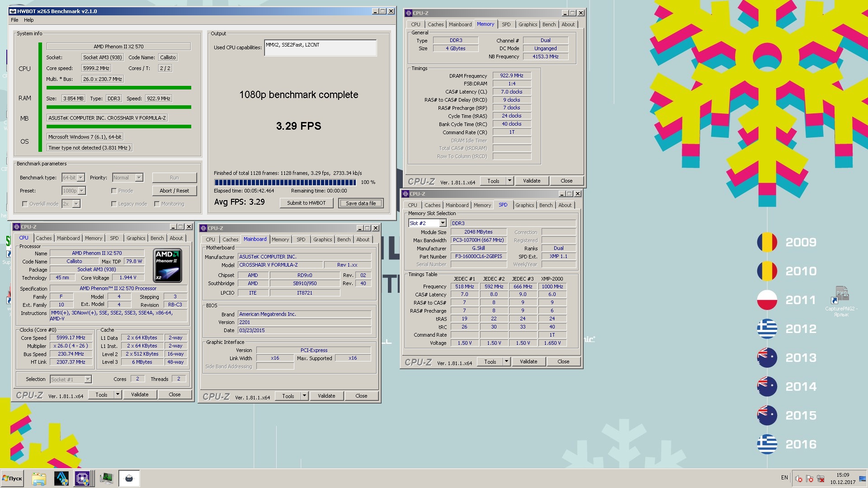
Task: Click the HWBOT x265 title bar icon
Action: click(13, 11)
